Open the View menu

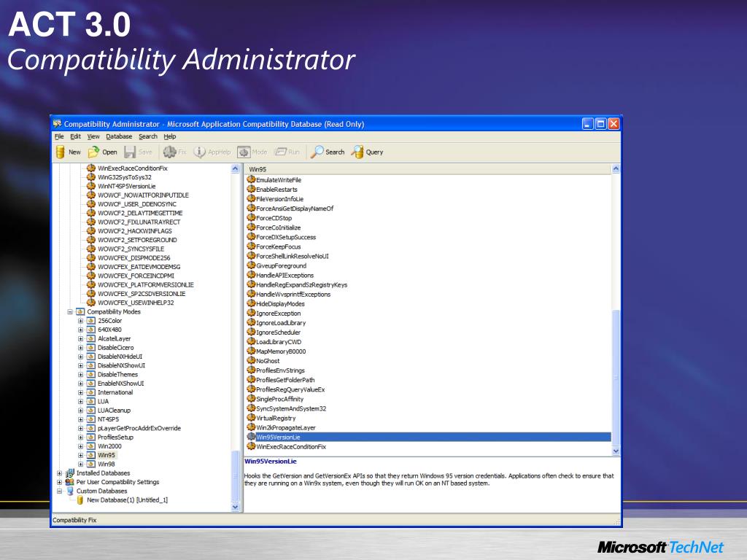[x=93, y=136]
